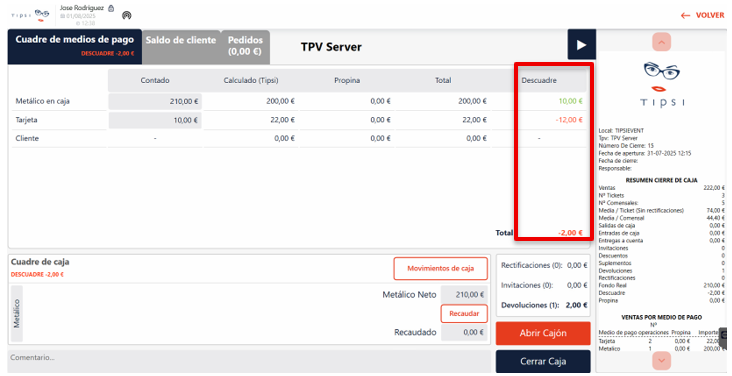
Task: Click Invitaciones (0): 0,00 € entry
Action: (x=544, y=285)
